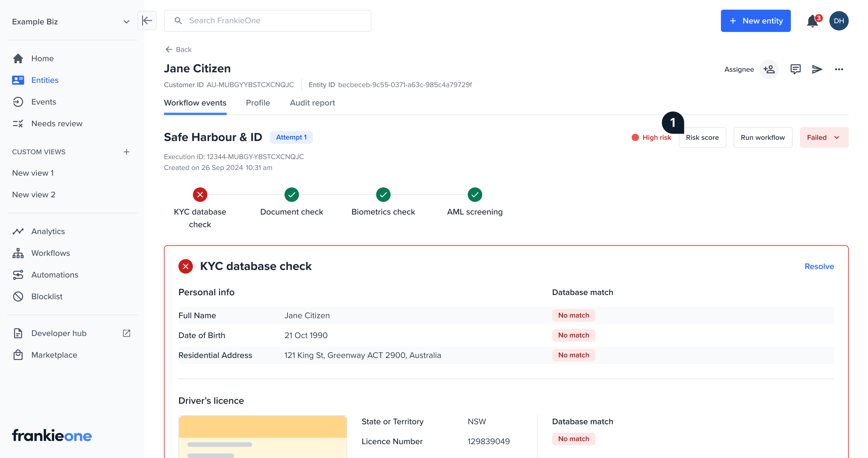Click the Events icon in sidebar
The width and height of the screenshot is (868, 458).
[x=18, y=102]
